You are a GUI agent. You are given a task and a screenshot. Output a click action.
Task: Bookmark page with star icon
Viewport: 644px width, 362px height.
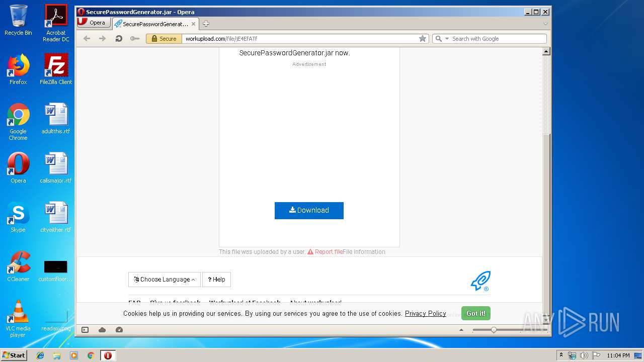click(x=423, y=39)
